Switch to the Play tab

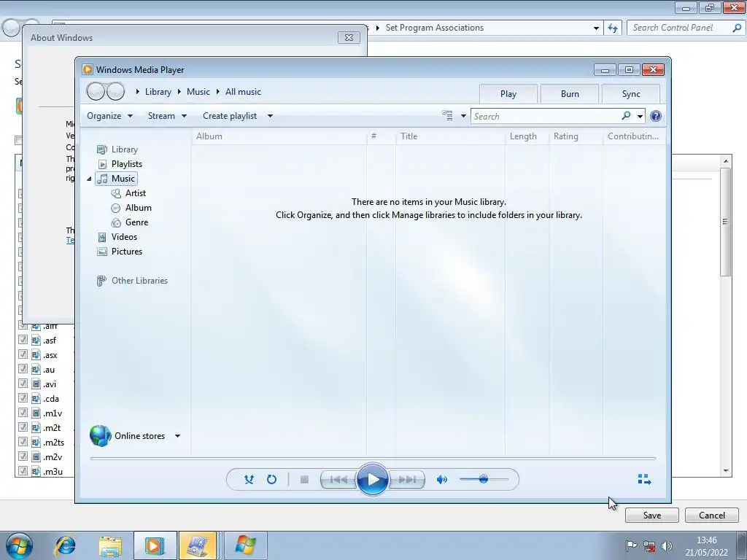point(508,94)
